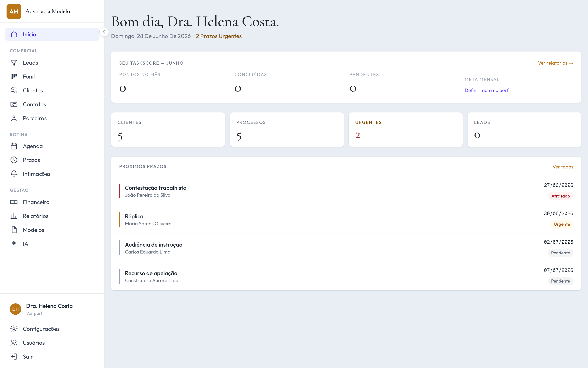The image size is (588, 368).
Task: Collapse the sidebar with the chevron button
Action: pyautogui.click(x=104, y=32)
